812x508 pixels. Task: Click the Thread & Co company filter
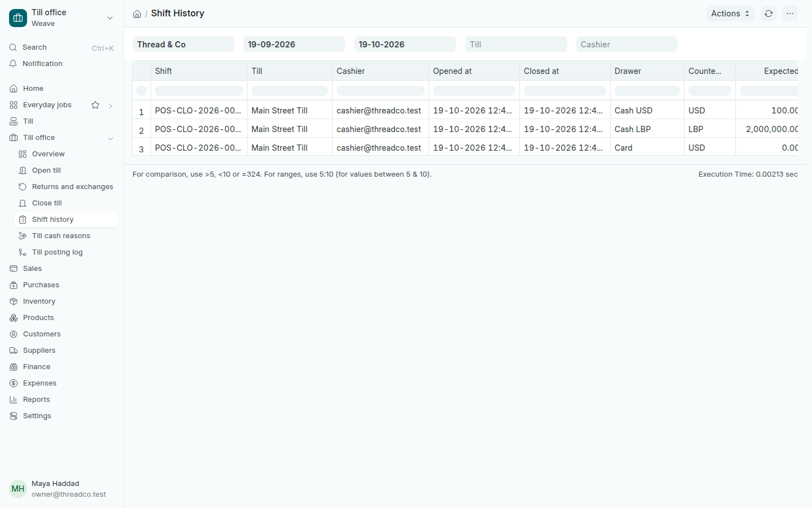pos(183,45)
